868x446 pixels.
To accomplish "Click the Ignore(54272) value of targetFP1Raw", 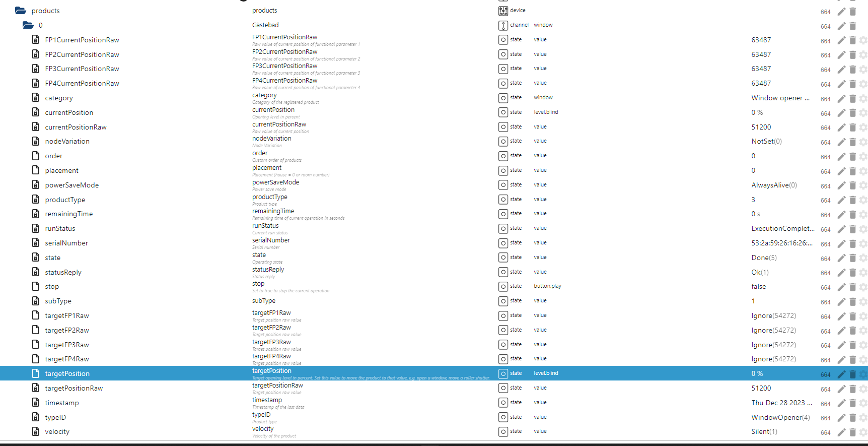I will (774, 315).
